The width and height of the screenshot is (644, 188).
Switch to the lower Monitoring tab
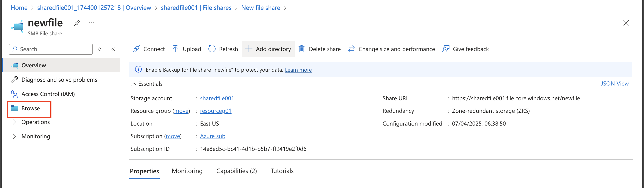click(x=187, y=171)
